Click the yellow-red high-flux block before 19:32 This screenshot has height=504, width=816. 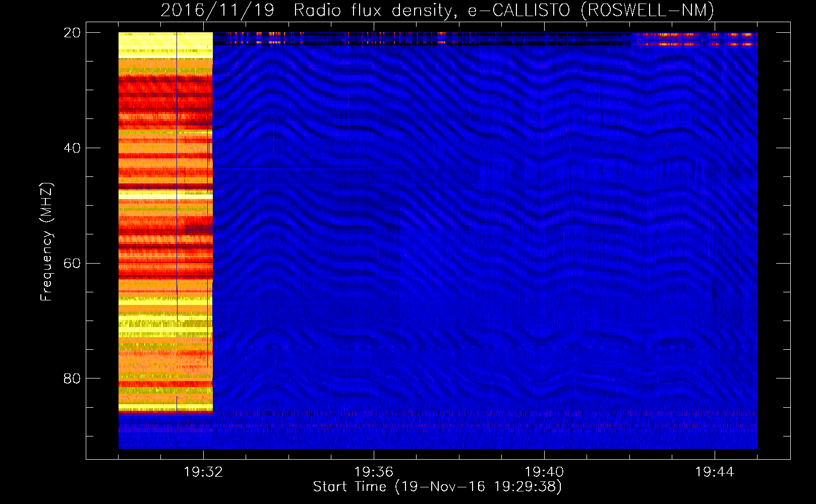pos(165,222)
